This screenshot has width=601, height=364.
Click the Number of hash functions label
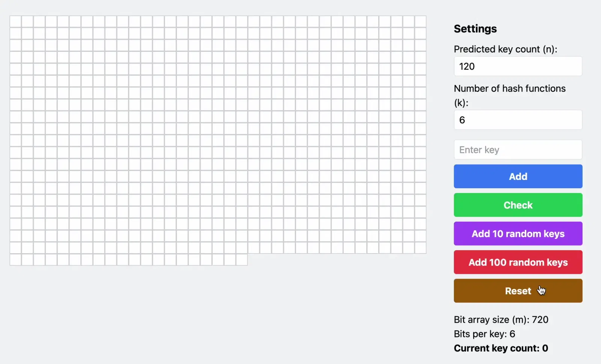click(509, 89)
